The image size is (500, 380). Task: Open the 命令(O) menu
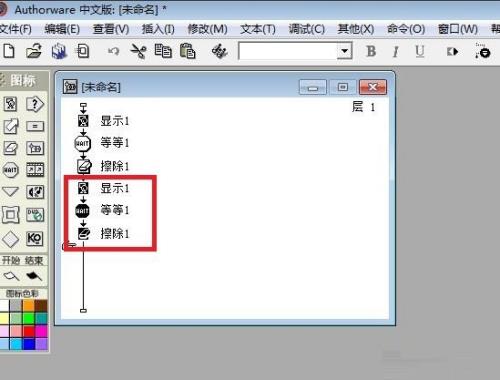pos(406,29)
